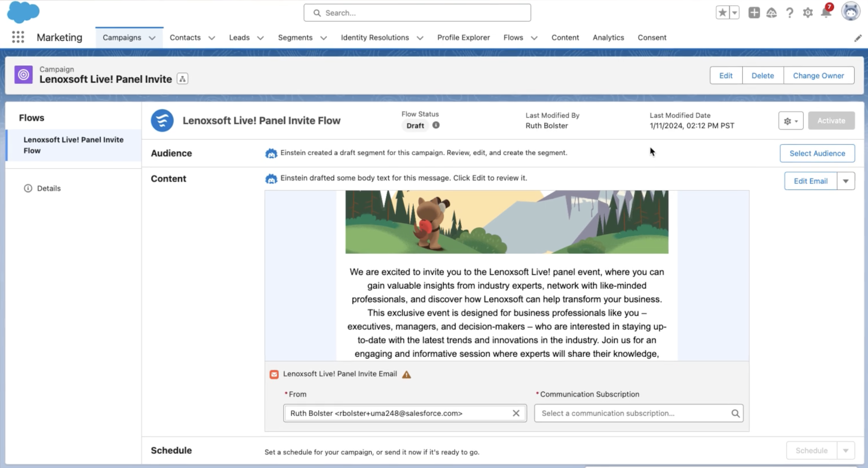Click the Delete button

(763, 76)
